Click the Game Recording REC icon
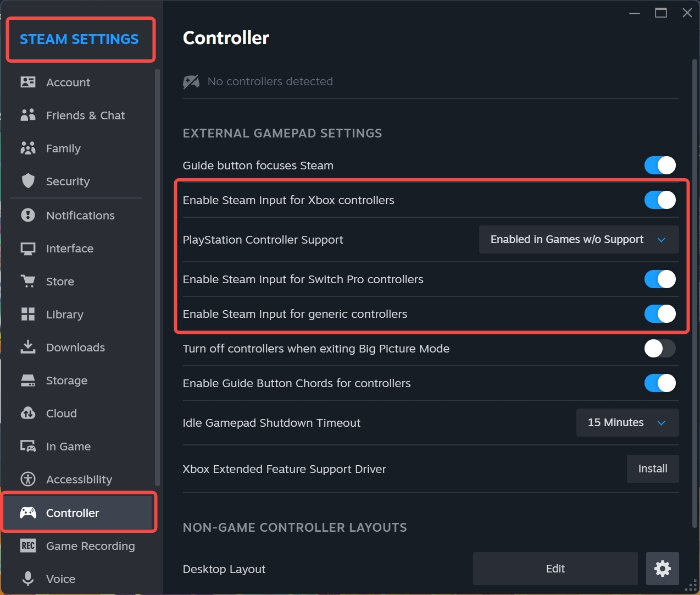This screenshot has width=700, height=595. 28,546
